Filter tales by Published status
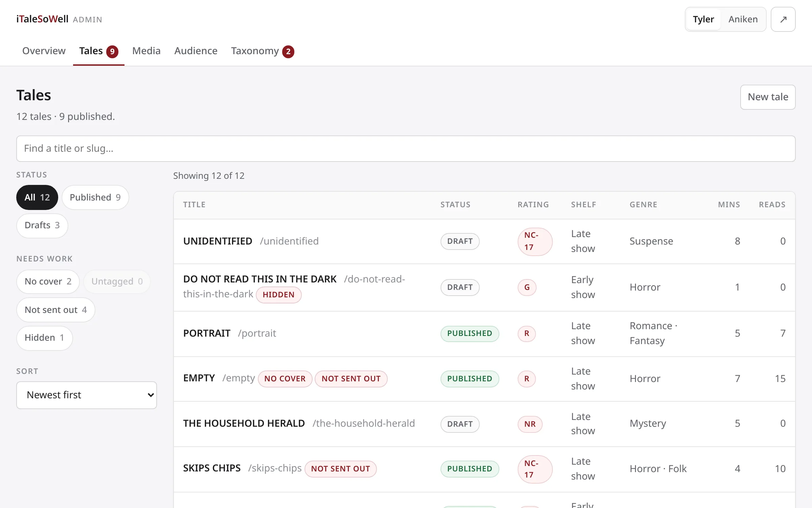812x508 pixels. [95, 197]
